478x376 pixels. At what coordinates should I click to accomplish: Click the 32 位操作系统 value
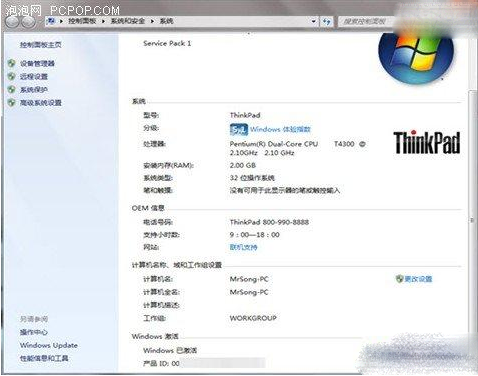coord(252,178)
